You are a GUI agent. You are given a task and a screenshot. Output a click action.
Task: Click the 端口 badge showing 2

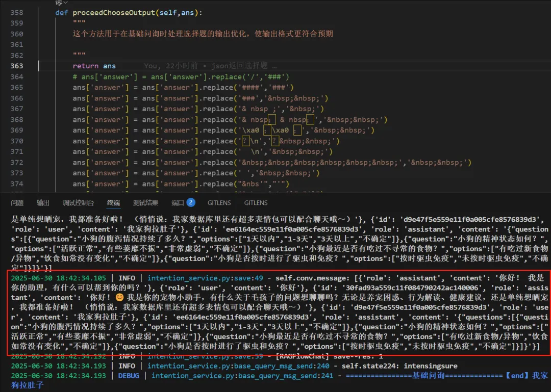pos(191,202)
